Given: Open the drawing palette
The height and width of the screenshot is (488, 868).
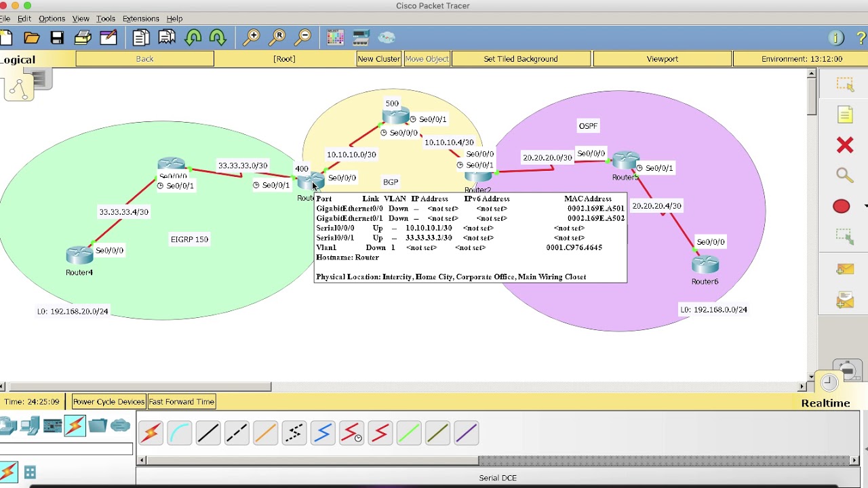Looking at the screenshot, I should click(x=336, y=37).
